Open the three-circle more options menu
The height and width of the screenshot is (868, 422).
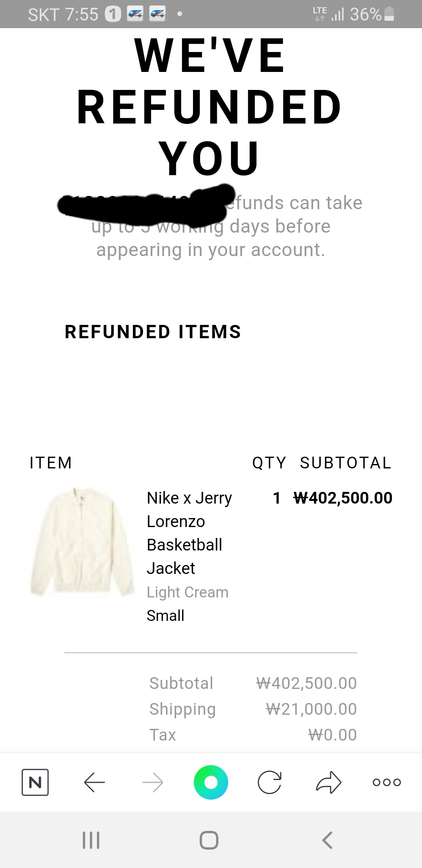pyautogui.click(x=386, y=782)
